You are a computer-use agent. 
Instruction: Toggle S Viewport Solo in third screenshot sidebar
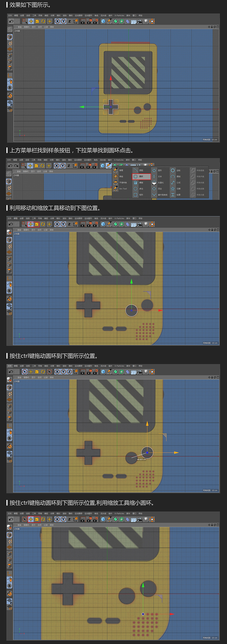coord(9,291)
